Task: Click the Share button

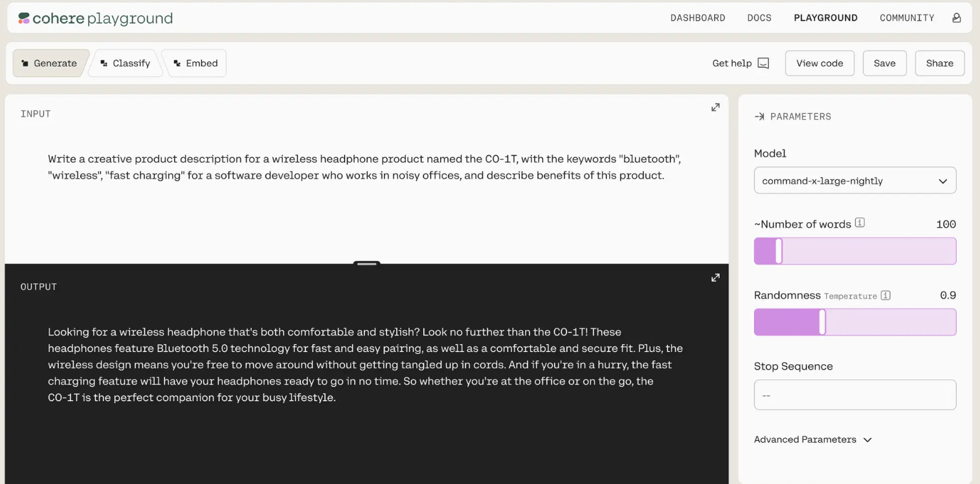Action: point(939,63)
